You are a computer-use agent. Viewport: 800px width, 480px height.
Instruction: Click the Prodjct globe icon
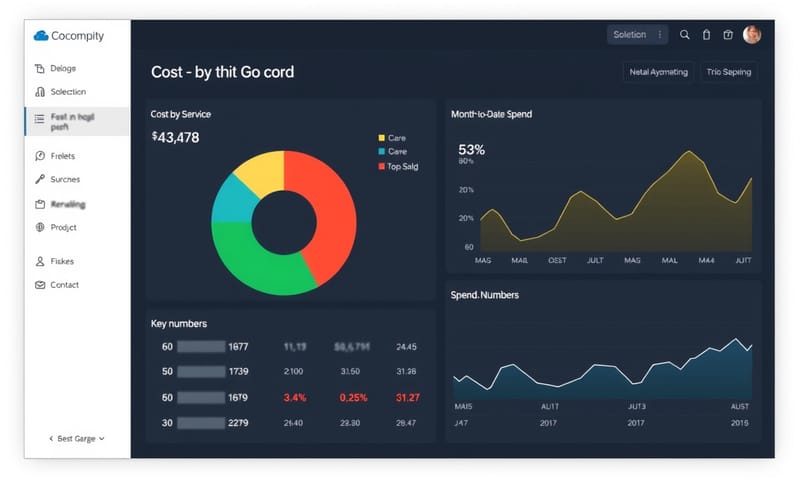coord(40,228)
